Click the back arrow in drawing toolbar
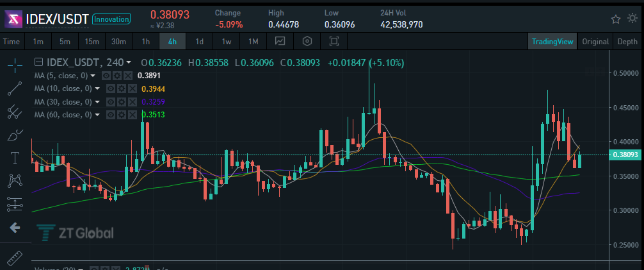 (x=15, y=227)
